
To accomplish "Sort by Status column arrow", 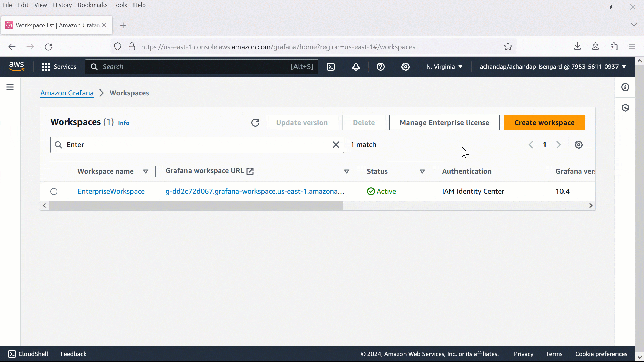I will [422, 171].
